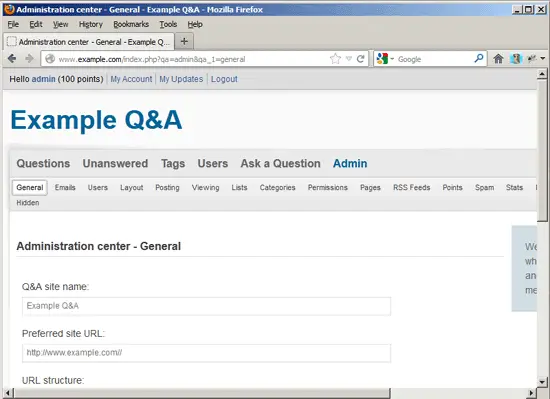Click the vertical scrollbar up arrow
The image size is (550, 399).
tap(542, 74)
